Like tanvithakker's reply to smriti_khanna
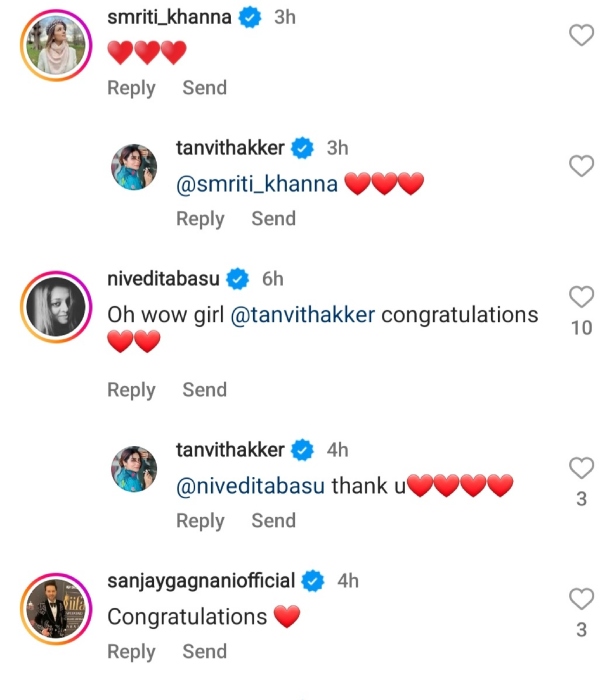The height and width of the screenshot is (700, 604). click(x=581, y=167)
